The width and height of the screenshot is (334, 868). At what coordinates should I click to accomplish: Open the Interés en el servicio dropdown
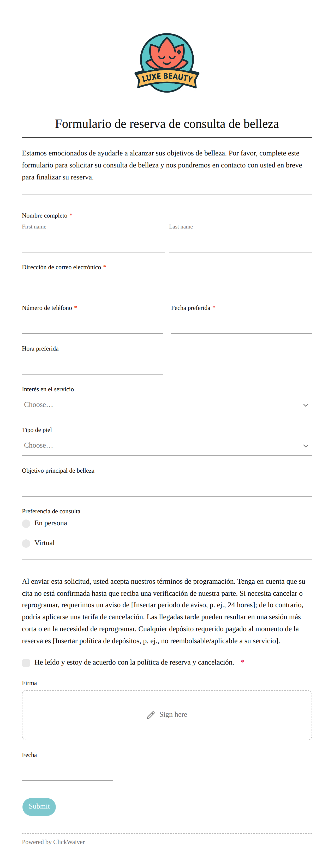(167, 405)
